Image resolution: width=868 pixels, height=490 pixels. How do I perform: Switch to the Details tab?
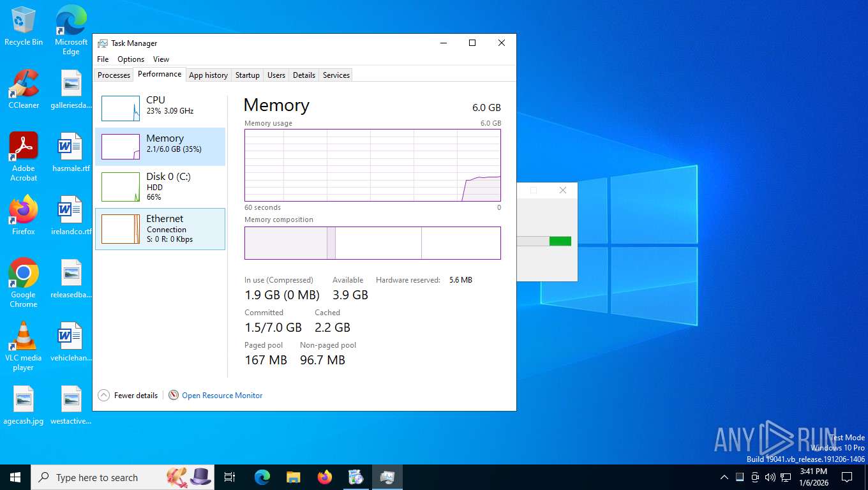pos(304,75)
